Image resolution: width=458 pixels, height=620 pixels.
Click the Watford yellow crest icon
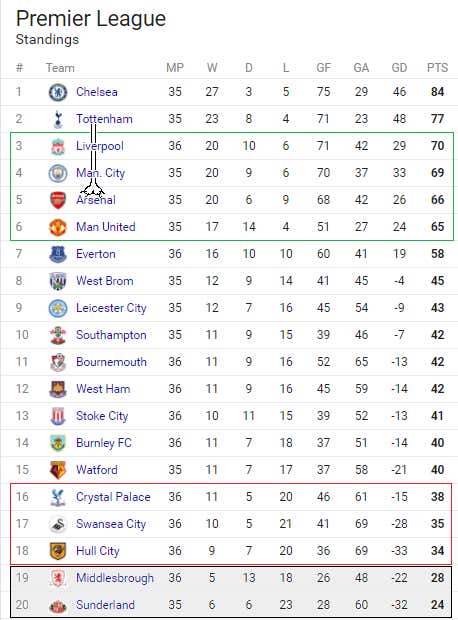click(58, 470)
